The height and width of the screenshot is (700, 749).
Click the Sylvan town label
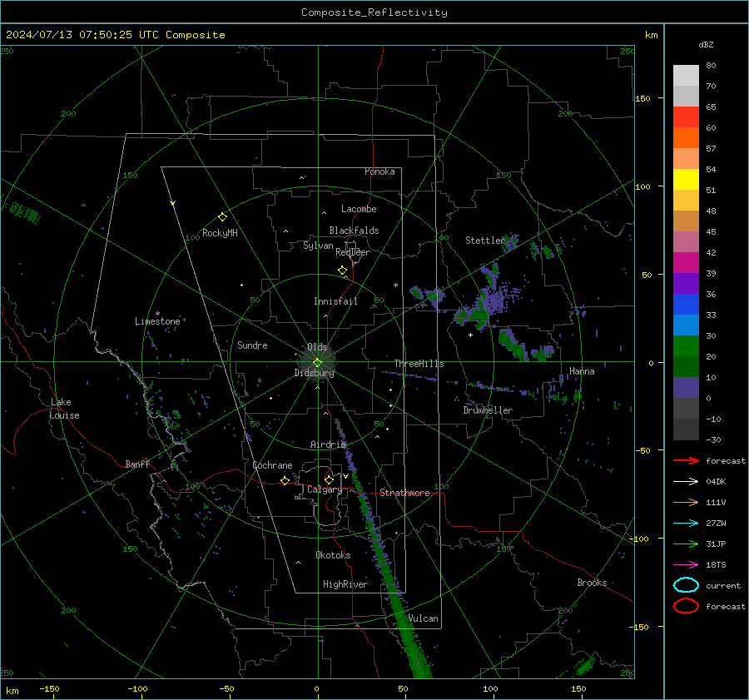[318, 245]
